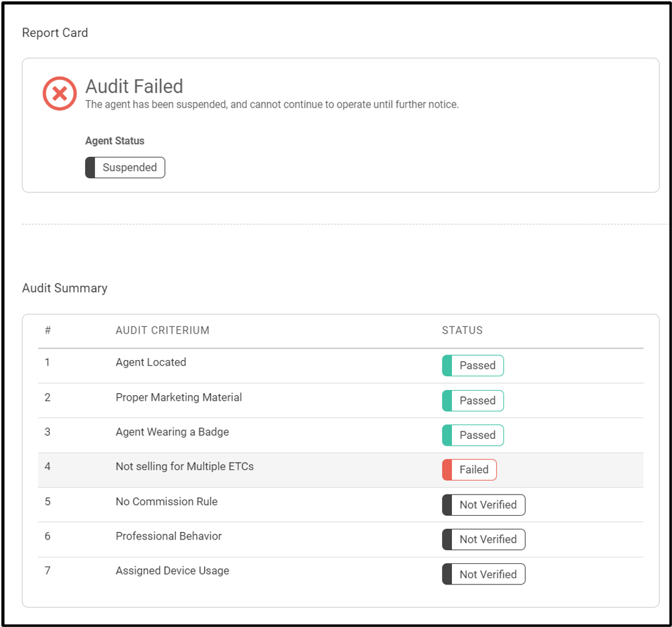The height and width of the screenshot is (627, 672).
Task: Click the Audit Failed heading text
Action: coord(134,86)
